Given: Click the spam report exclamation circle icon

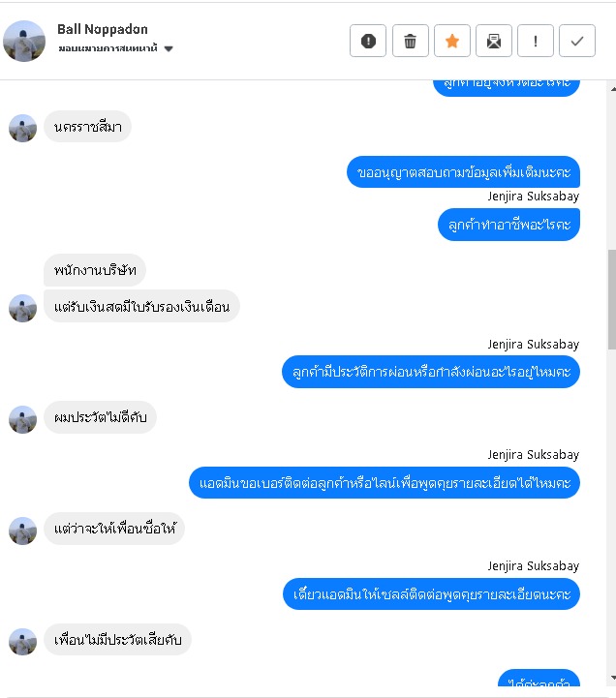Looking at the screenshot, I should coord(368,41).
